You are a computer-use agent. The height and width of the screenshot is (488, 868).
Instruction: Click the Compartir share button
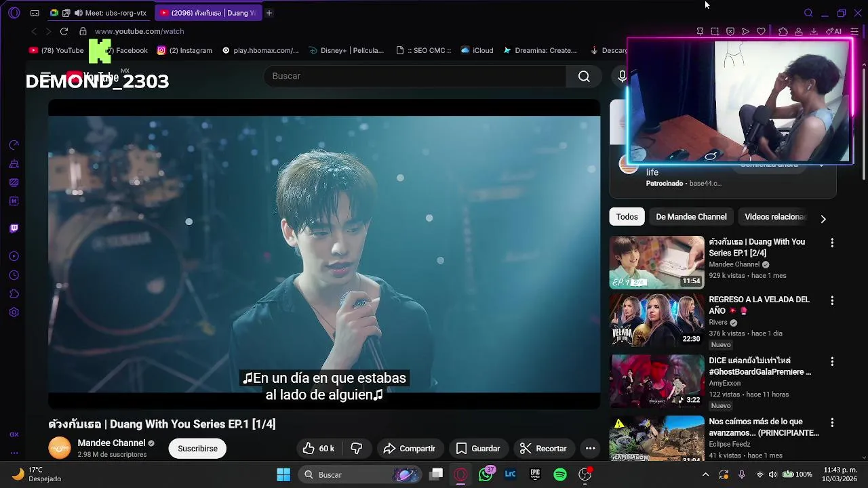[409, 449]
